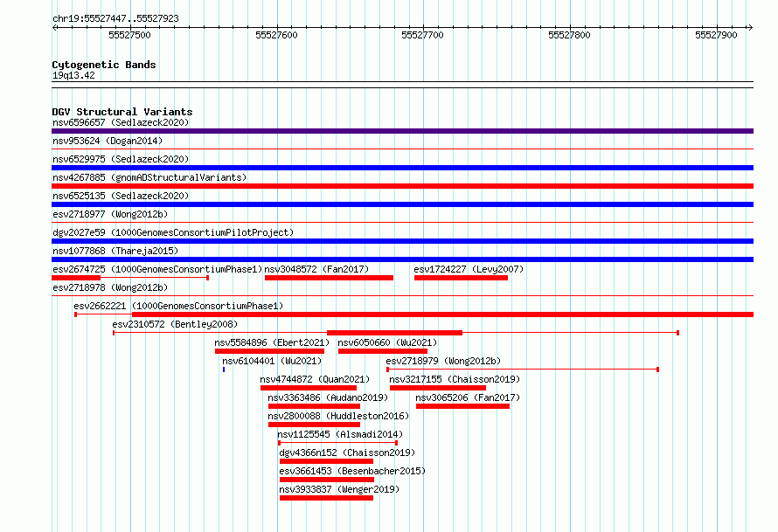
Task: Click the blue nsv1077868 Thareja2015 bar
Action: tap(402, 259)
